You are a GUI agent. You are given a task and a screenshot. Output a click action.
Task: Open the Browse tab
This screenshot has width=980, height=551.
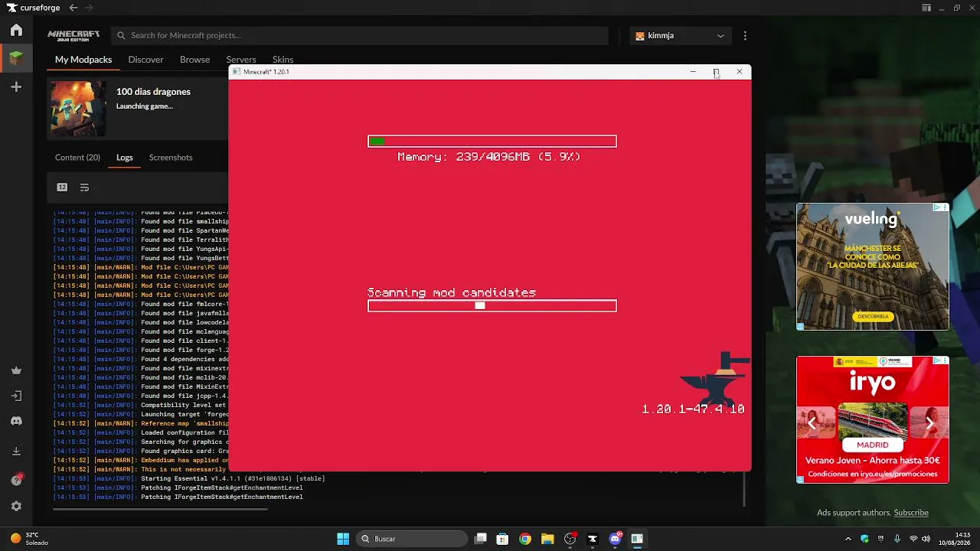point(194,60)
